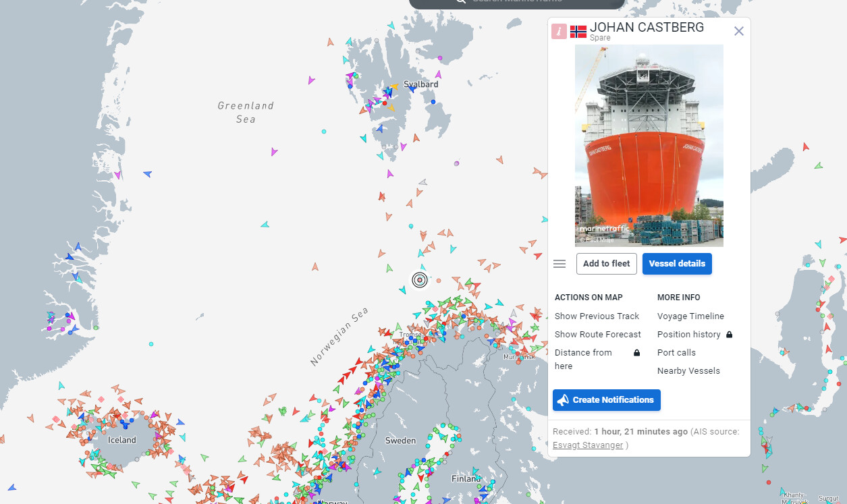847x504 pixels.
Task: Open the hamburger menu beside Add to fleet
Action: tap(559, 264)
